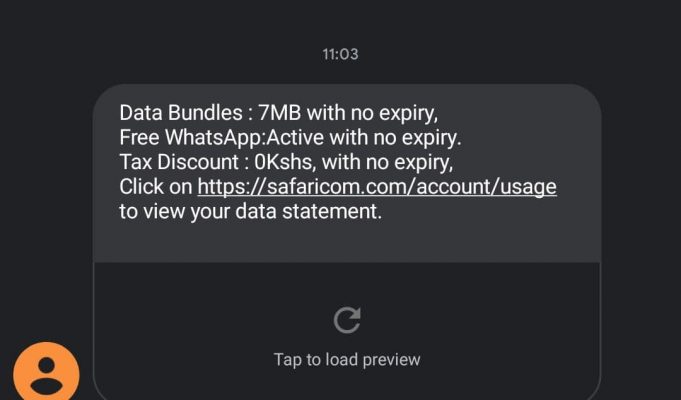Tap the words 'Click on' before the link

[x=155, y=187]
